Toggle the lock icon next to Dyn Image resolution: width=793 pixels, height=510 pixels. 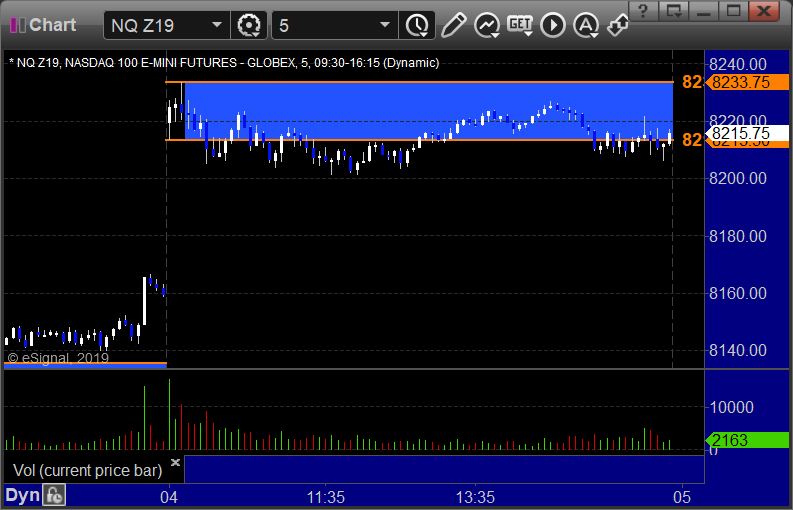point(54,495)
